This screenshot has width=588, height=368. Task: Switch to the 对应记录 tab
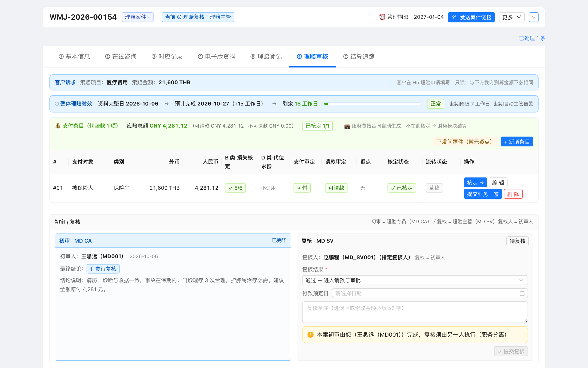coord(167,56)
